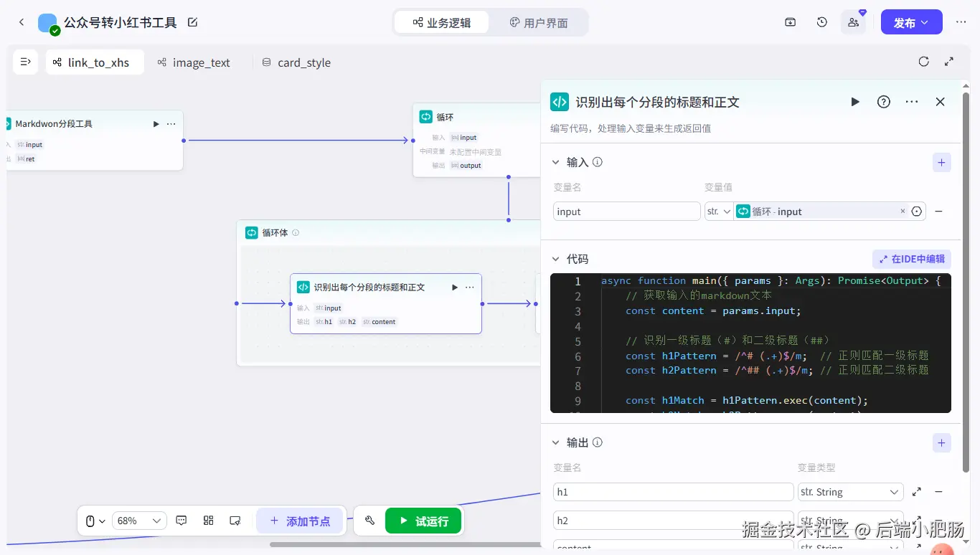This screenshot has width=980, height=555.
Task: Click 添加节点 button
Action: (300, 521)
